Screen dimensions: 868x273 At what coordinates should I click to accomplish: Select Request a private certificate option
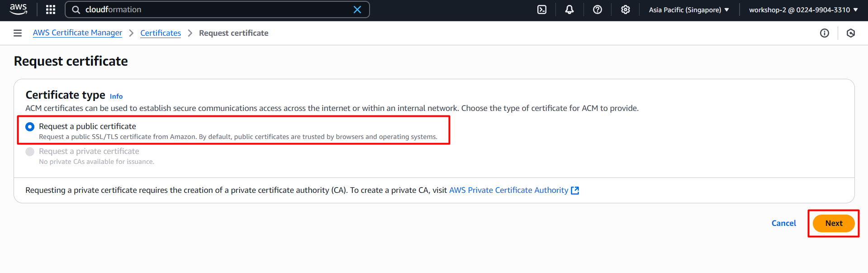click(30, 152)
